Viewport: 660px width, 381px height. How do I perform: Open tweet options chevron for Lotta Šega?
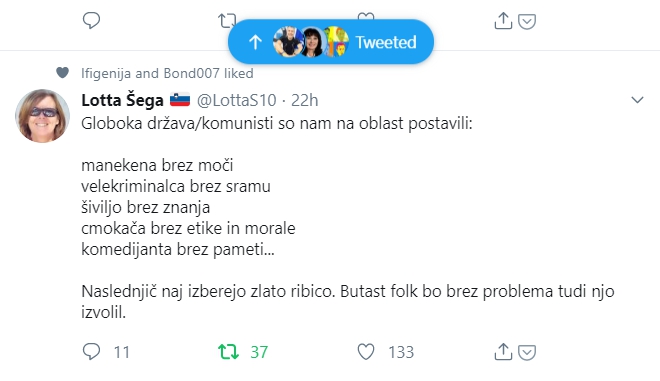637,100
